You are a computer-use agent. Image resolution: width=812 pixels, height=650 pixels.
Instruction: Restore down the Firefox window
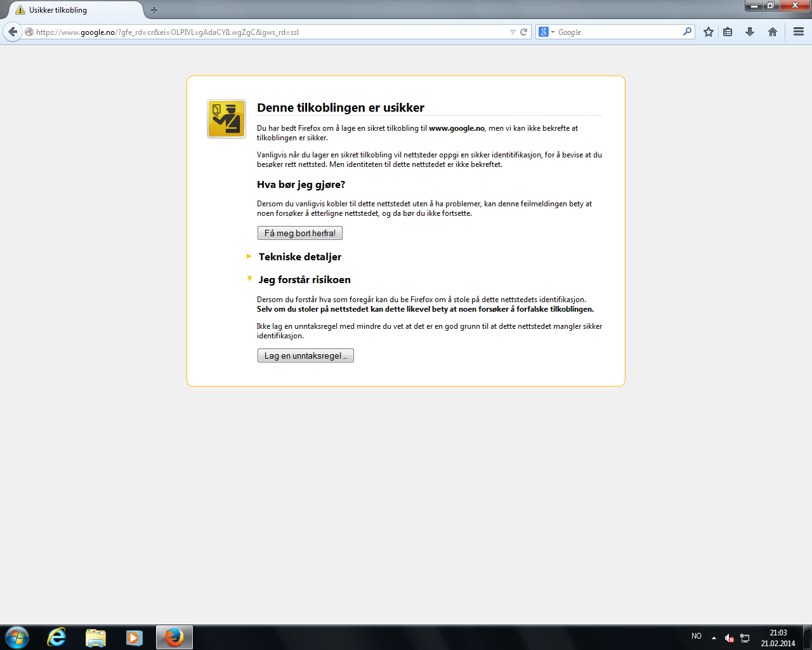[x=771, y=6]
